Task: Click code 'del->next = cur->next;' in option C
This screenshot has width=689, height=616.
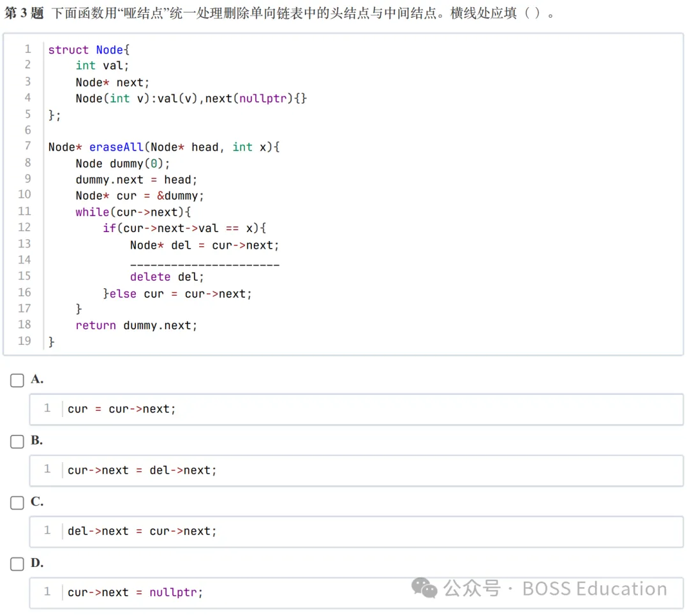Action: 142,531
